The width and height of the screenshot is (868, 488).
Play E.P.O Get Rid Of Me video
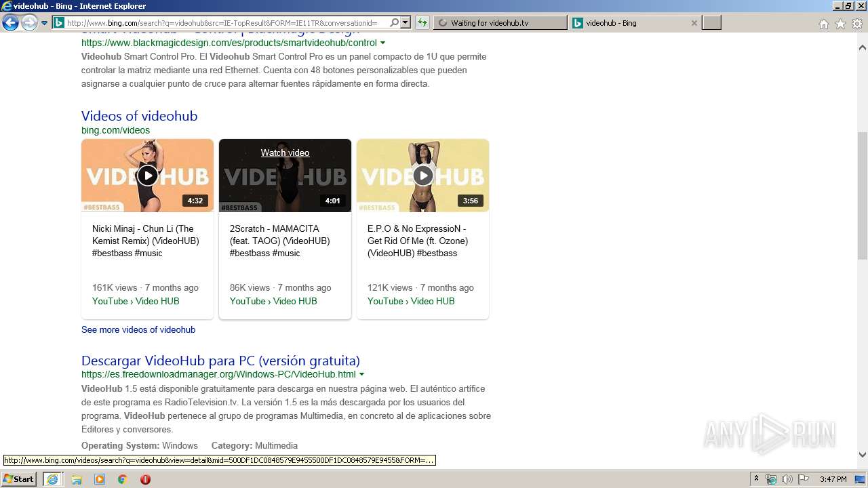pyautogui.click(x=422, y=176)
